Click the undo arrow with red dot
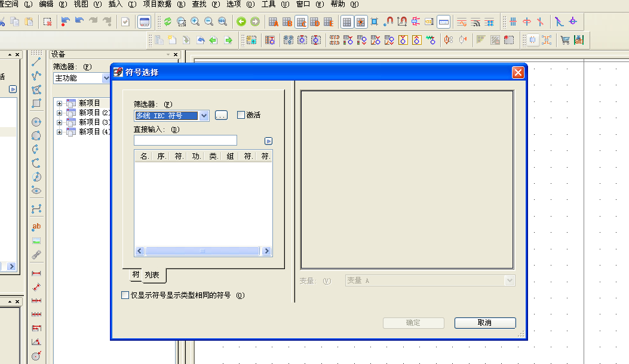 [x=65, y=21]
